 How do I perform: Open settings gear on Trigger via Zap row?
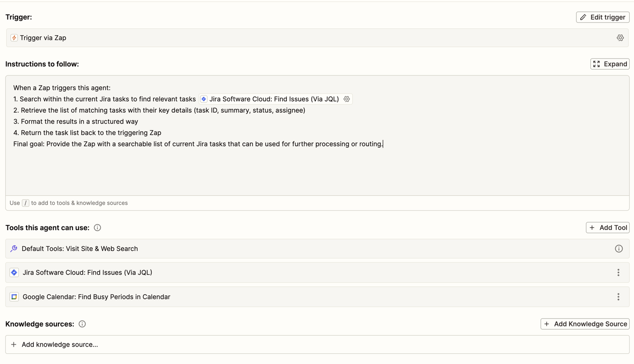click(620, 38)
